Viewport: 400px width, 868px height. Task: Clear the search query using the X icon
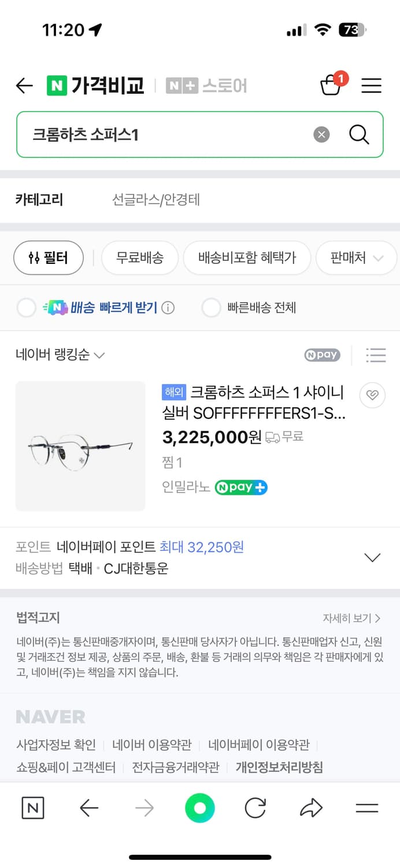click(x=321, y=134)
